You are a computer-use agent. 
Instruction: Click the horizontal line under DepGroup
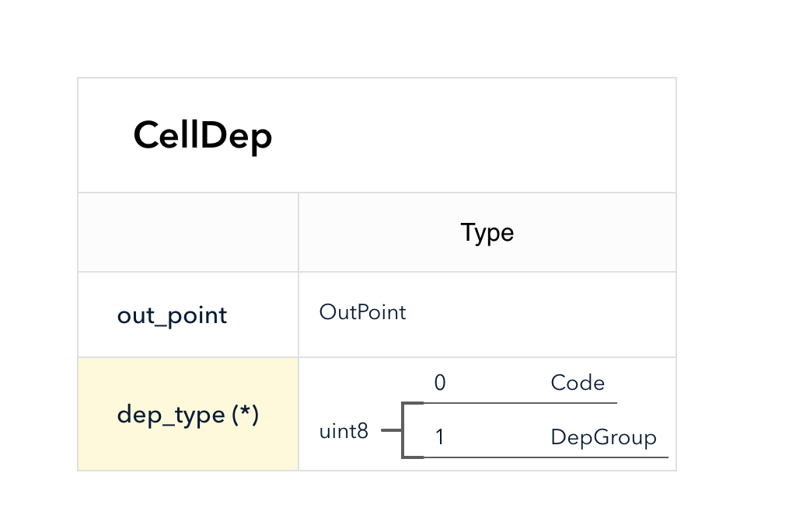click(546, 457)
